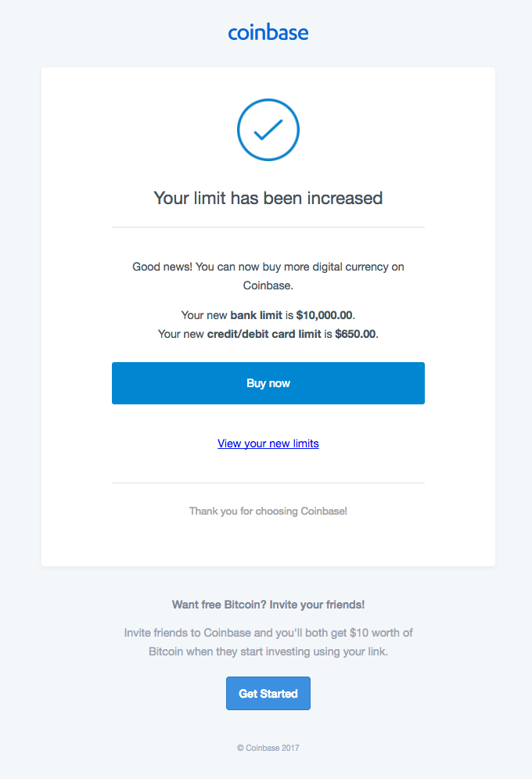
Task: Click the Get Started button
Action: [x=268, y=693]
